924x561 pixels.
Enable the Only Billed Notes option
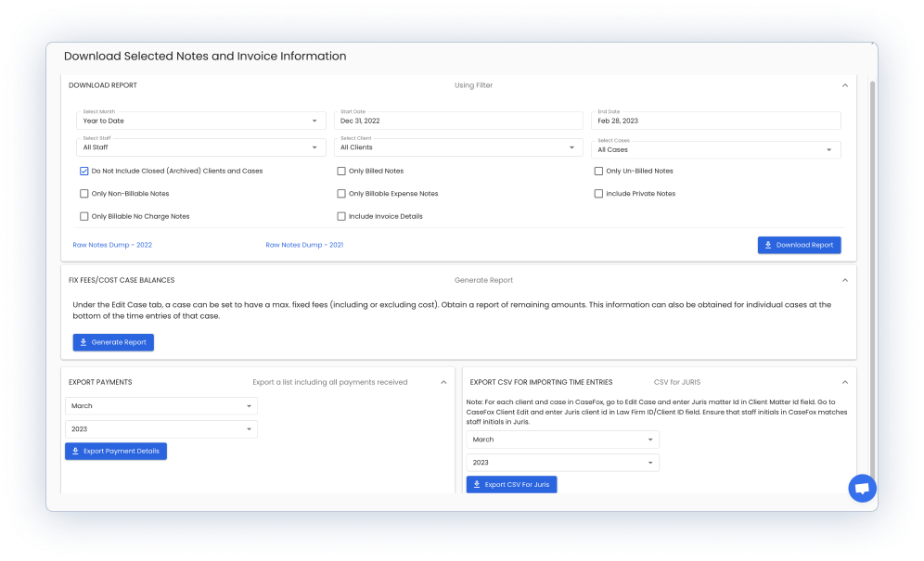[341, 171]
